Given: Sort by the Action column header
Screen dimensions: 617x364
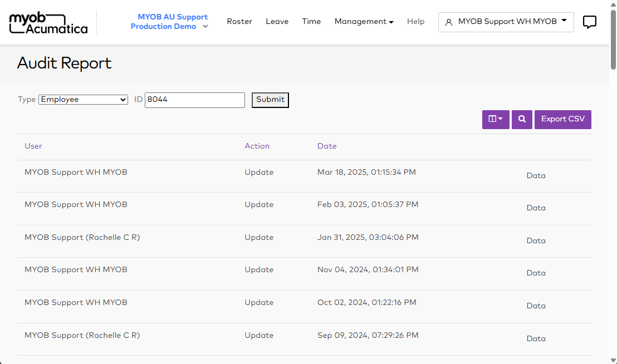Looking at the screenshot, I should tap(257, 146).
